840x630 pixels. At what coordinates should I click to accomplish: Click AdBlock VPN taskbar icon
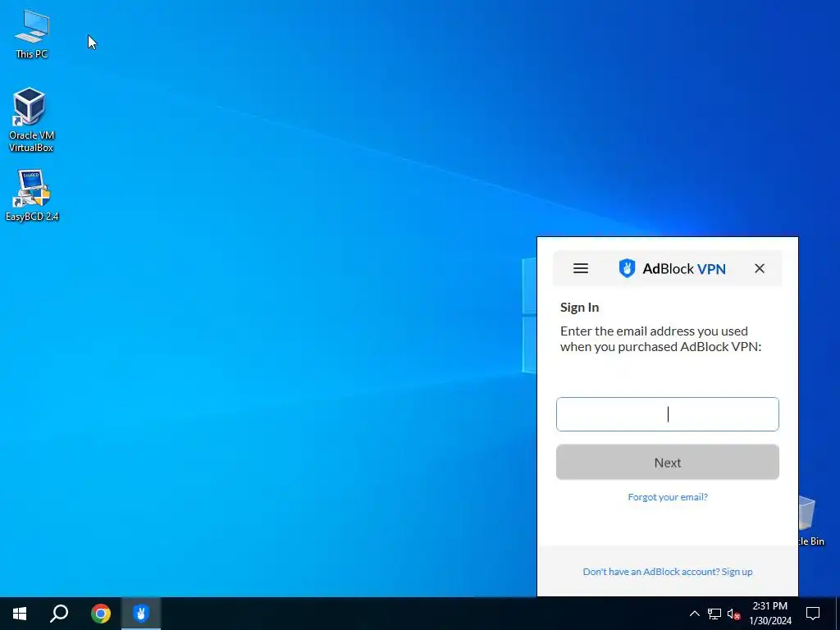[141, 614]
